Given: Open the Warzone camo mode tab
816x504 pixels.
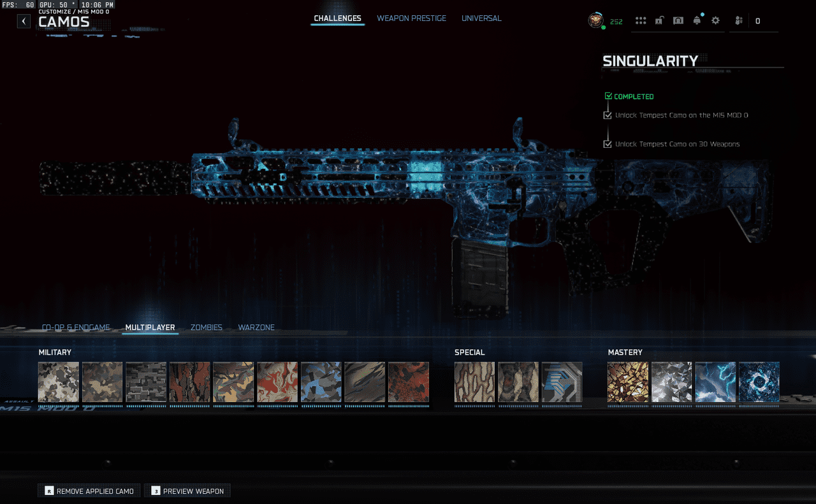Looking at the screenshot, I should (256, 328).
